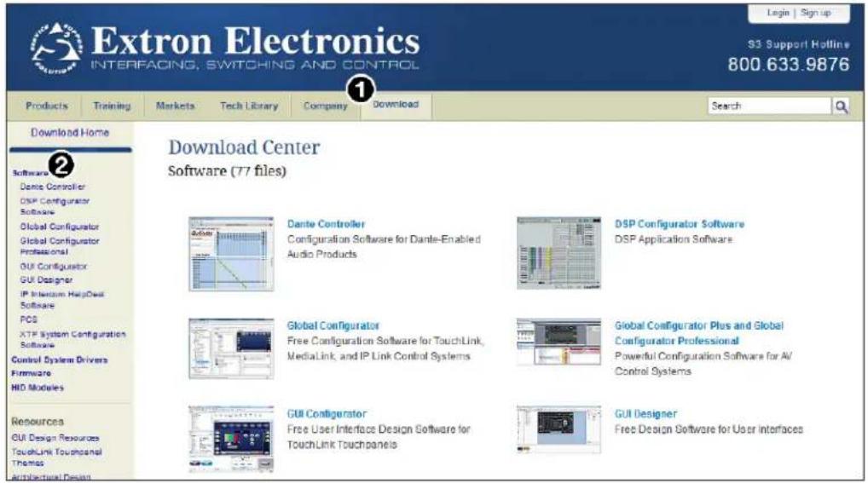Click the 800.633.9876 hotline number
This screenshot has width=868, height=483.
[789, 65]
